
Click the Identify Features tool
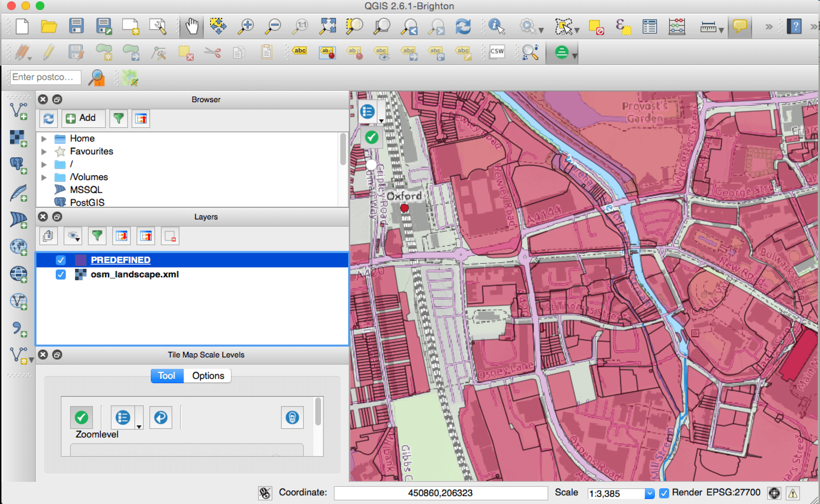pyautogui.click(x=497, y=26)
